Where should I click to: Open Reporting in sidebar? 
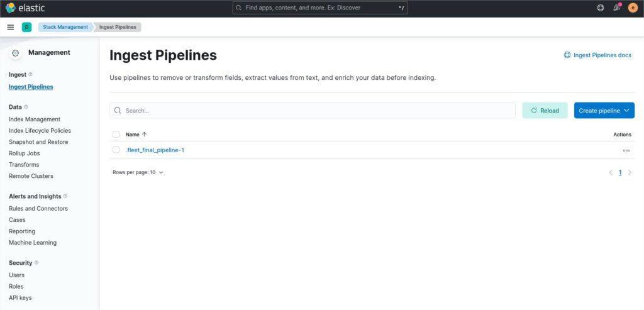22,231
